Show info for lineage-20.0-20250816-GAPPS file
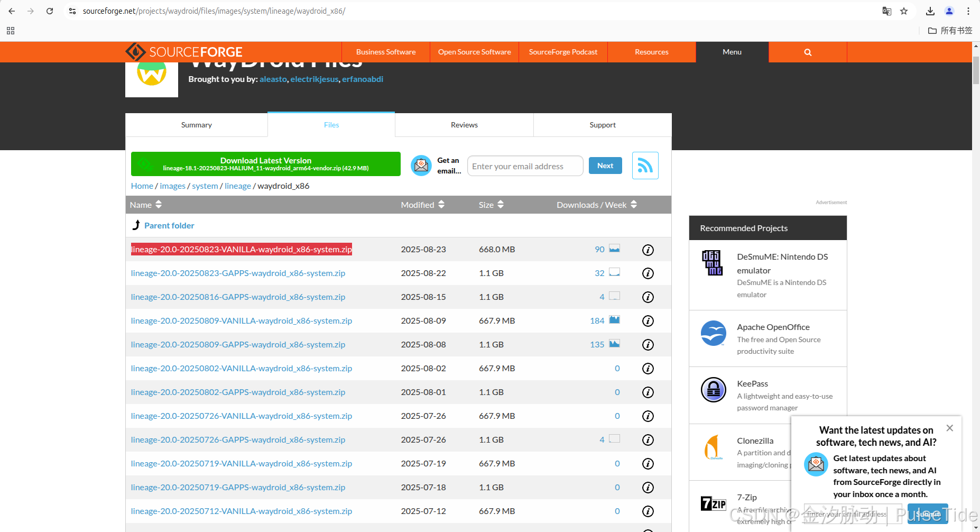 pos(648,297)
